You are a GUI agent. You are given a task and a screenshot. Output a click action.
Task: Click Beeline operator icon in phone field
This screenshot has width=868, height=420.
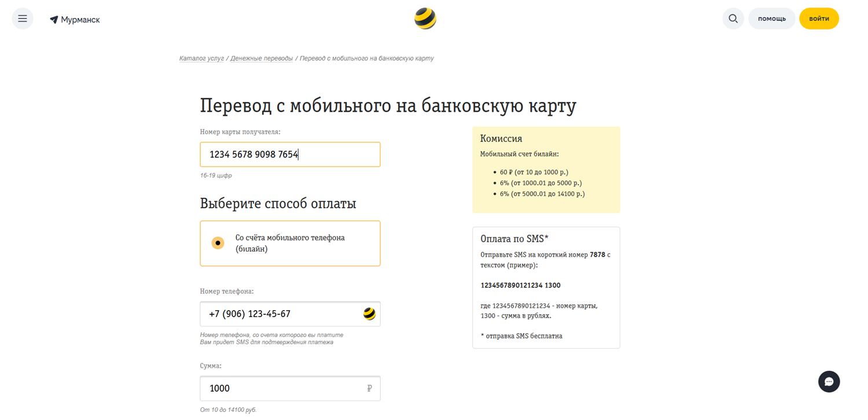click(369, 314)
